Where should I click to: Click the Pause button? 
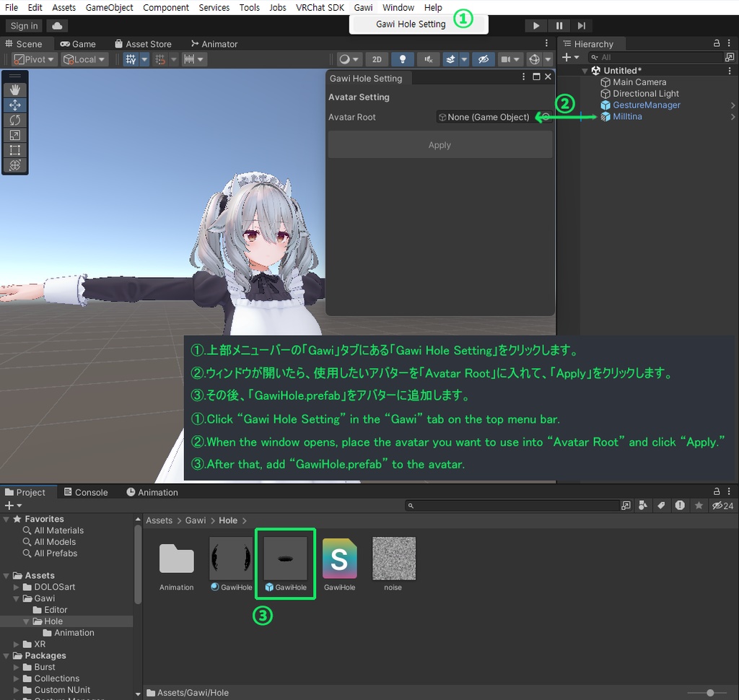[559, 26]
